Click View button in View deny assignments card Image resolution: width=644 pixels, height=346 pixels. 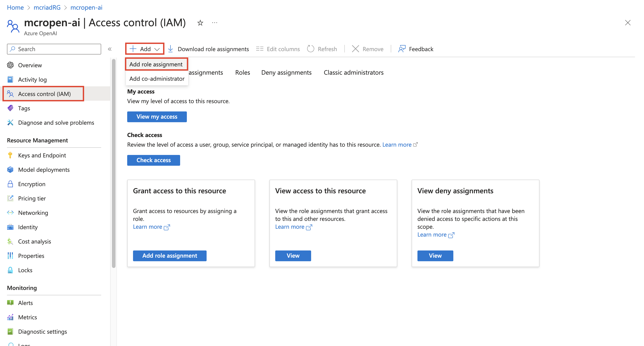(x=435, y=256)
